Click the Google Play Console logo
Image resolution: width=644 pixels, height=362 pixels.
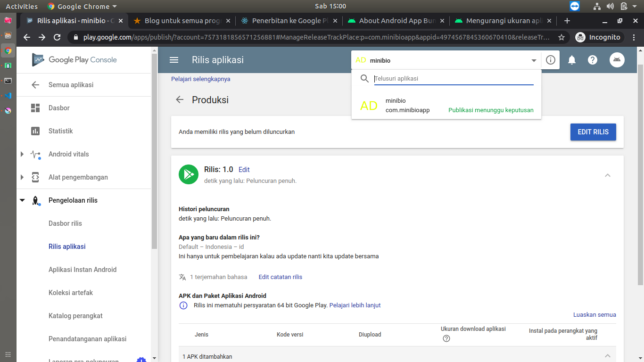pos(74,60)
